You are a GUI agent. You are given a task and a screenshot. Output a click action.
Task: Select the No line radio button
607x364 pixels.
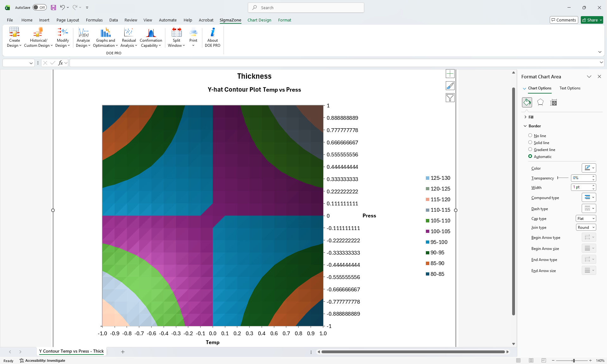[x=530, y=135]
